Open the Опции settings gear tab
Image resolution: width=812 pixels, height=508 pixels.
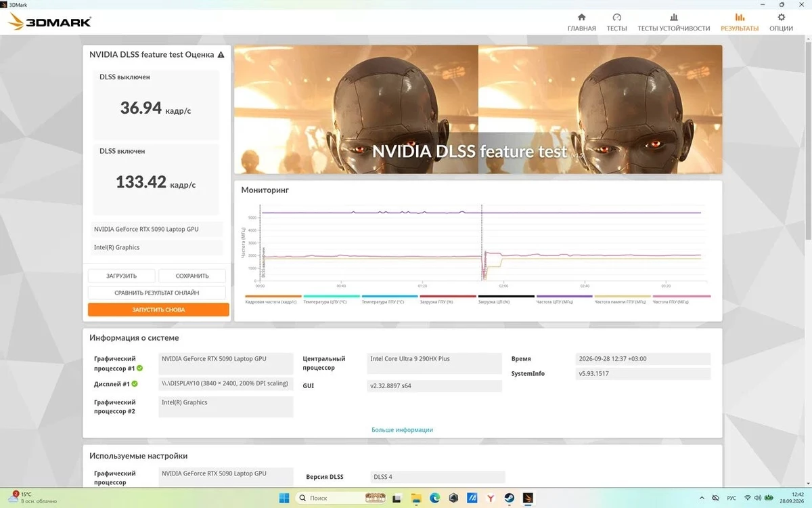pos(781,22)
